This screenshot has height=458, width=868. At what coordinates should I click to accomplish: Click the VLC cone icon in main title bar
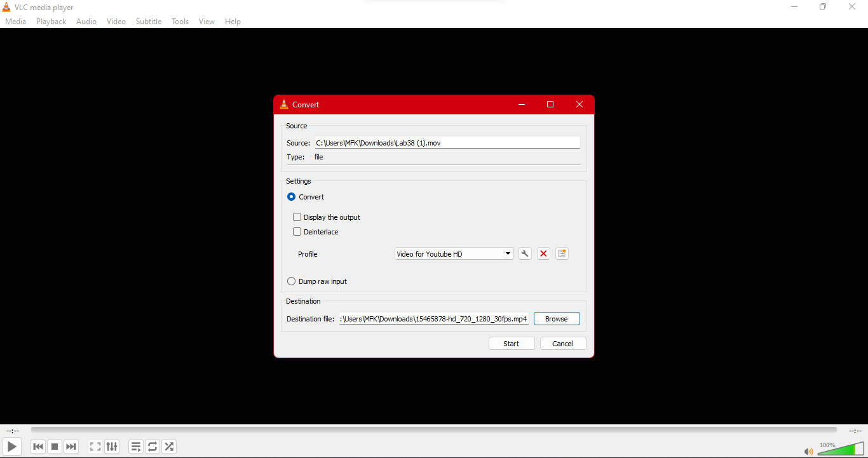pyautogui.click(x=6, y=7)
